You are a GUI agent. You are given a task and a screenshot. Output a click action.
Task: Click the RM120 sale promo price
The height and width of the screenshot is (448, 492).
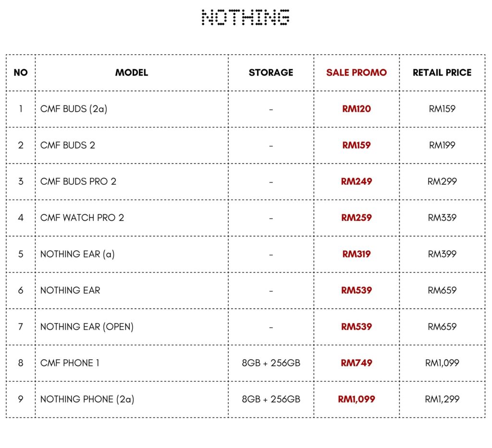pos(357,109)
